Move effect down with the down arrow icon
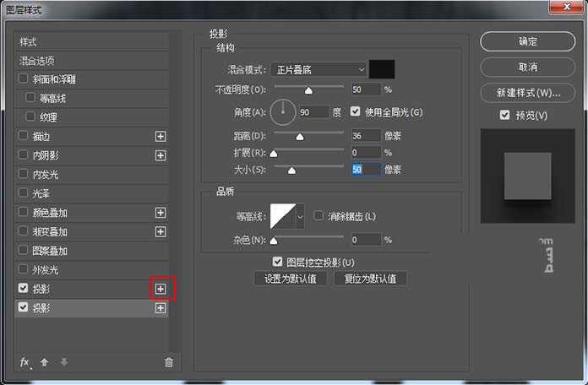 pyautogui.click(x=64, y=362)
